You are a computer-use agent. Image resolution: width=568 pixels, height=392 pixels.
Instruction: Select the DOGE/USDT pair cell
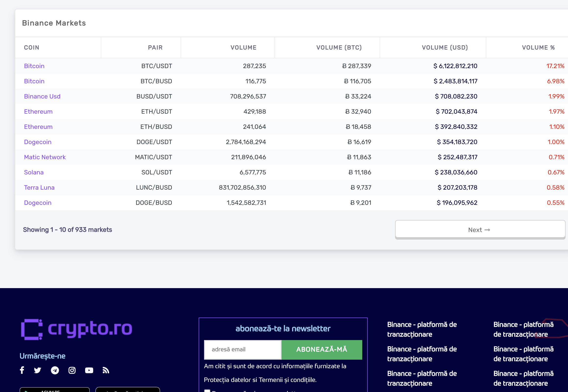[x=154, y=142]
